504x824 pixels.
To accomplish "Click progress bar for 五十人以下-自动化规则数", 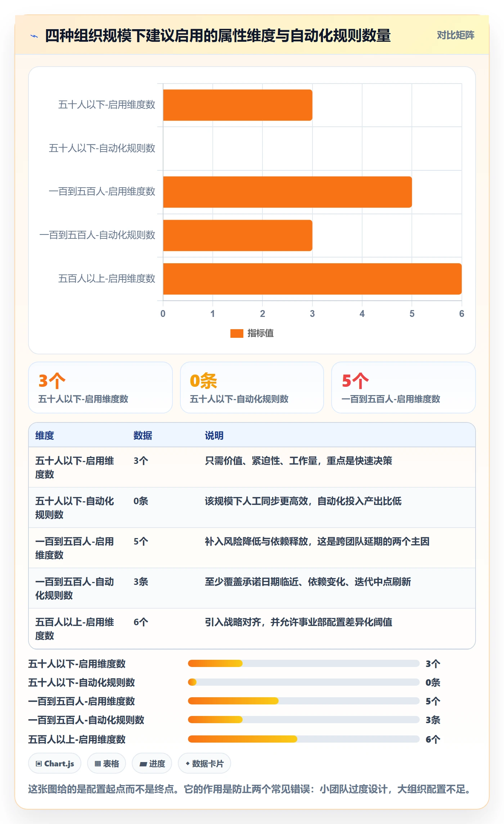I will (x=303, y=682).
